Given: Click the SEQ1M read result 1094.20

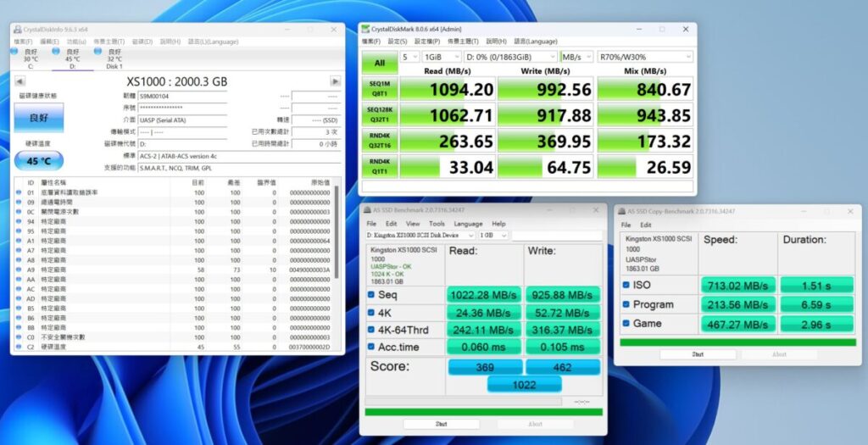Looking at the screenshot, I should click(448, 89).
